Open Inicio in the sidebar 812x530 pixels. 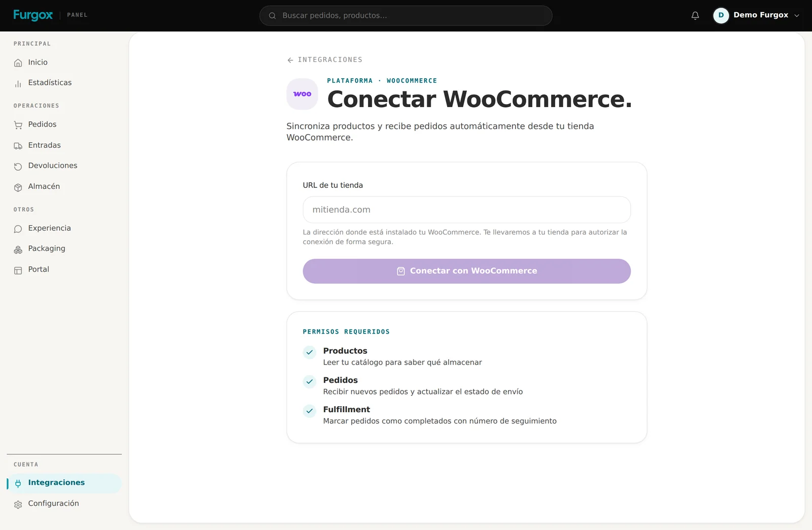point(64,62)
